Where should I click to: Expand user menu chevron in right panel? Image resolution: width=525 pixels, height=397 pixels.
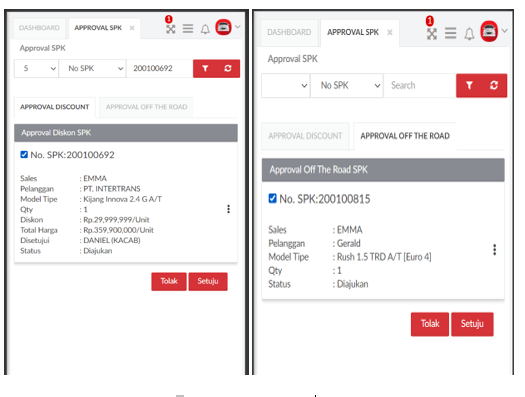coord(505,31)
